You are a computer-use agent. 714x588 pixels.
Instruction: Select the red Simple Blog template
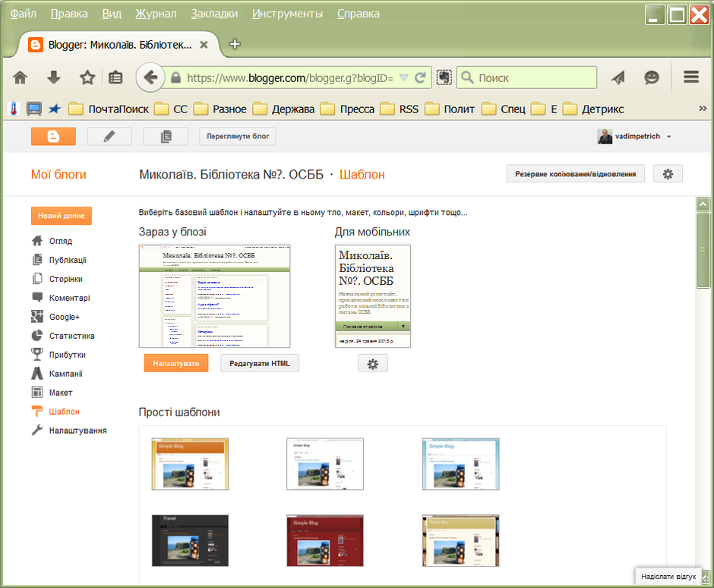click(x=324, y=541)
